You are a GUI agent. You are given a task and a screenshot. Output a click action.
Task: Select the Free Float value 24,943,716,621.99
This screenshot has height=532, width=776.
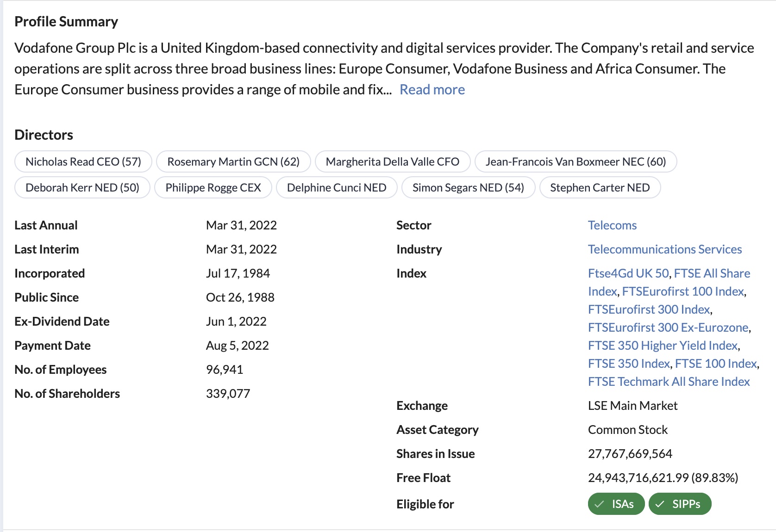[x=638, y=478]
